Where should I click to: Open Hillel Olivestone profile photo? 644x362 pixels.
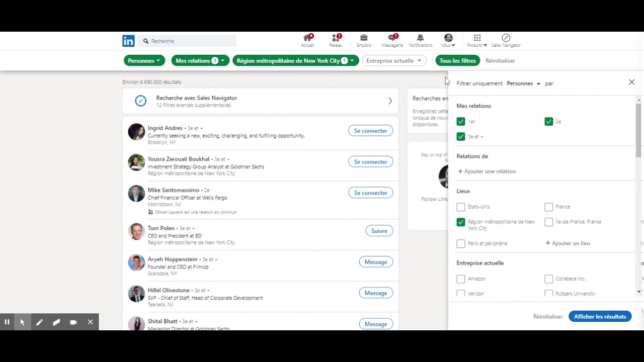pyautogui.click(x=136, y=294)
